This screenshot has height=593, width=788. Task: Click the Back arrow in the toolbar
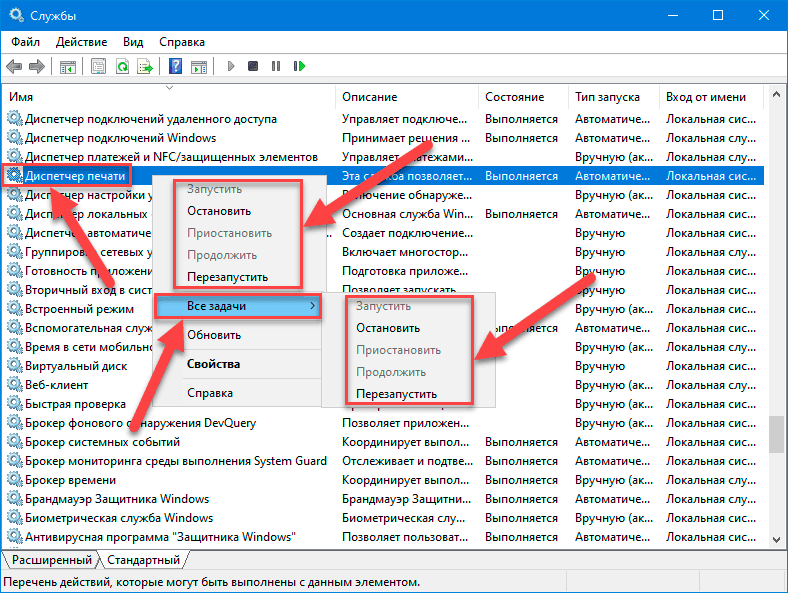(x=14, y=67)
